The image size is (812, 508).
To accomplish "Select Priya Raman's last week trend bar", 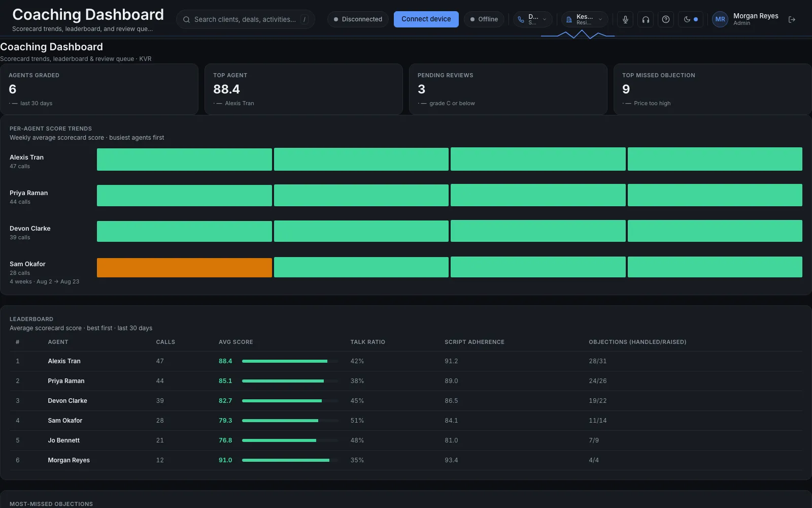I will click(x=715, y=195).
